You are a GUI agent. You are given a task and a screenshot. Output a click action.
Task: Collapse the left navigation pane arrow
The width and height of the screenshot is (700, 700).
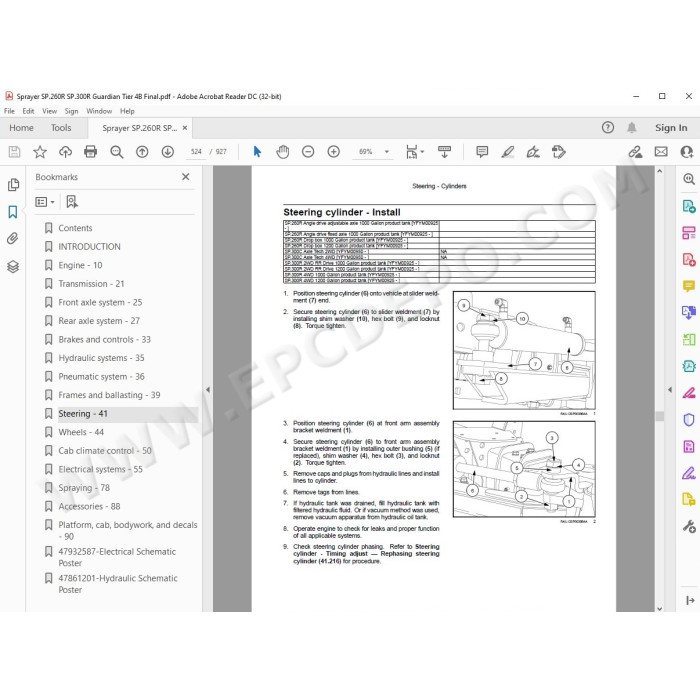point(208,390)
